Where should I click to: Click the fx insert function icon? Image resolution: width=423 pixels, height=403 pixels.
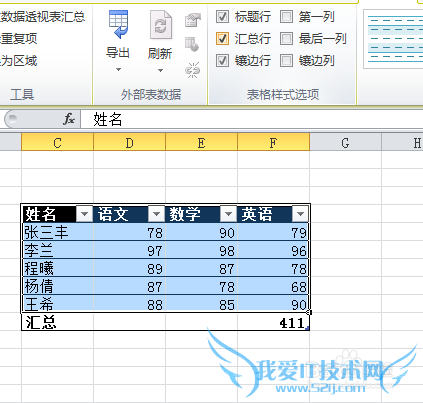pyautogui.click(x=69, y=119)
